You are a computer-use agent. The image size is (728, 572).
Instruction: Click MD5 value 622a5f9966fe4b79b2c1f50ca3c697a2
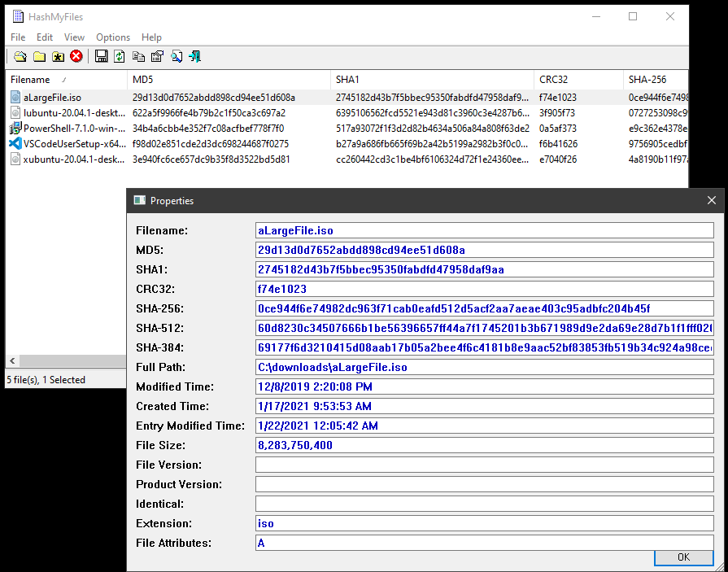point(209,113)
